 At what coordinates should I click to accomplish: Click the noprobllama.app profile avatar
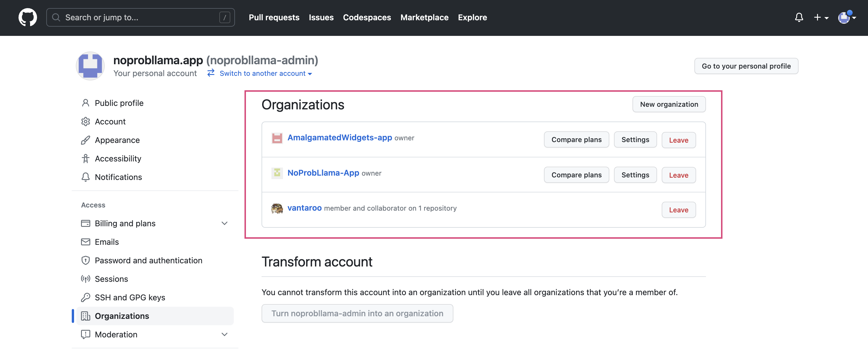[x=90, y=66]
